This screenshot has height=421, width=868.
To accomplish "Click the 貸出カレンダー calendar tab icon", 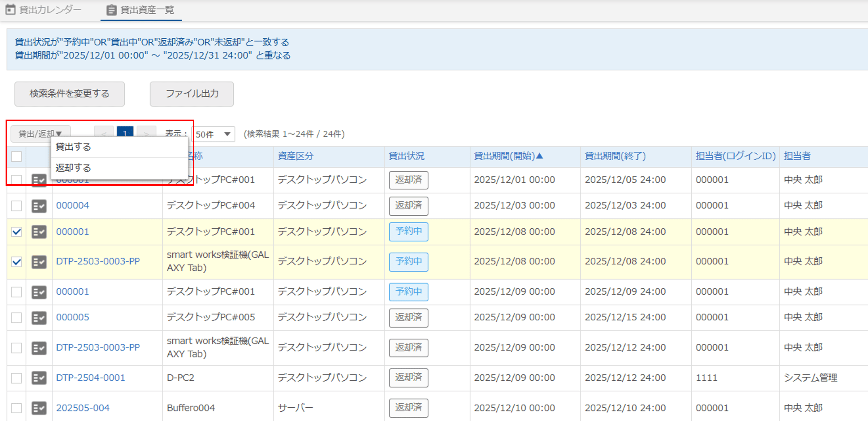I will click(11, 10).
